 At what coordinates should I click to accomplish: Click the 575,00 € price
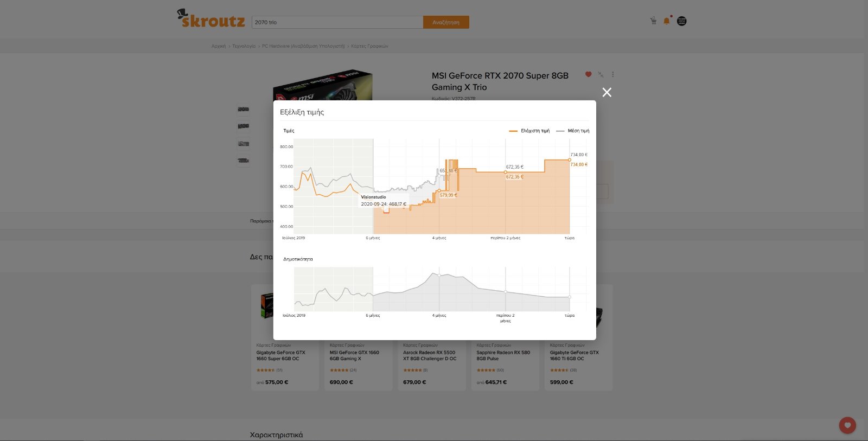tap(277, 382)
